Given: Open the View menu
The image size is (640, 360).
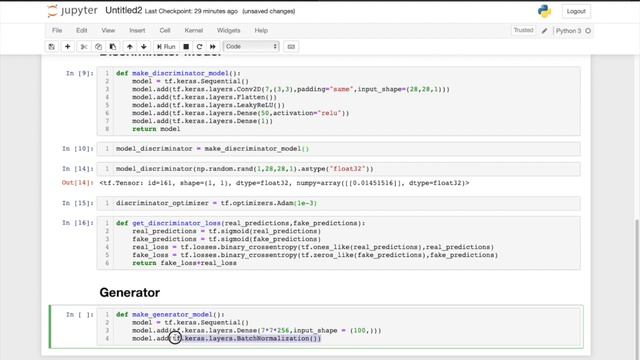Looking at the screenshot, I should tap(108, 31).
